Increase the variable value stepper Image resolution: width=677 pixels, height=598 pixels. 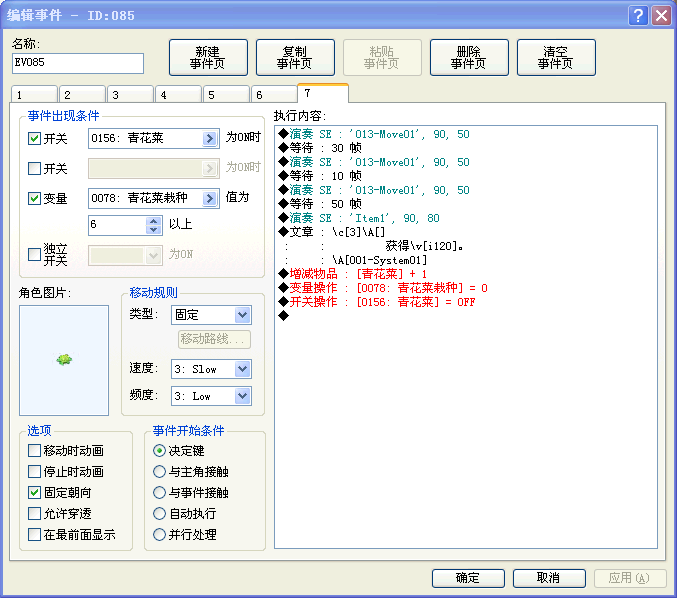pyautogui.click(x=154, y=221)
